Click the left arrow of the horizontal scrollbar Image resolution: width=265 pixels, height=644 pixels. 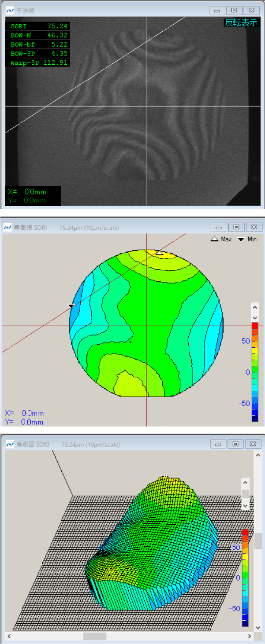click(8, 637)
